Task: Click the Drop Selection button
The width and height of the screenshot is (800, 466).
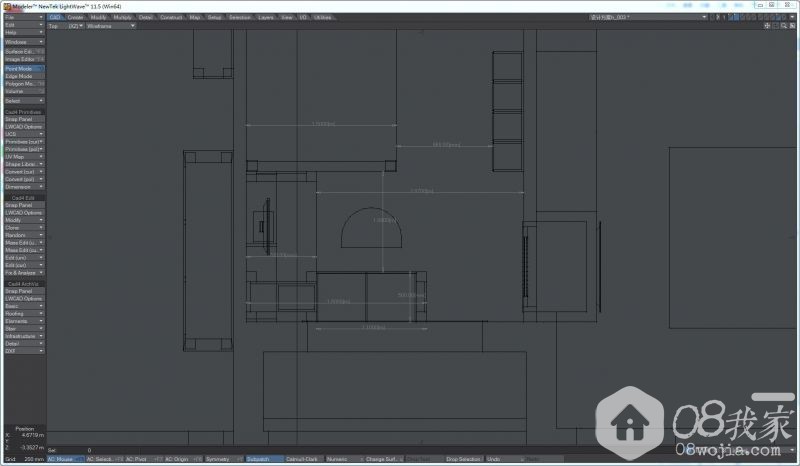Action: (x=462, y=459)
